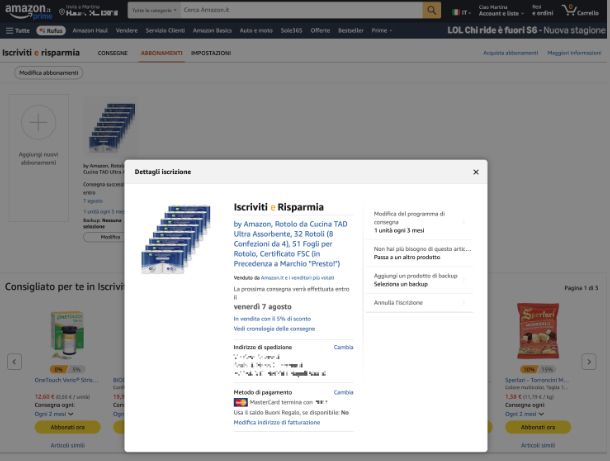The height and width of the screenshot is (461, 610).
Task: Click the plus Aggiungi nuovi abbonamenti icon
Action: click(39, 123)
